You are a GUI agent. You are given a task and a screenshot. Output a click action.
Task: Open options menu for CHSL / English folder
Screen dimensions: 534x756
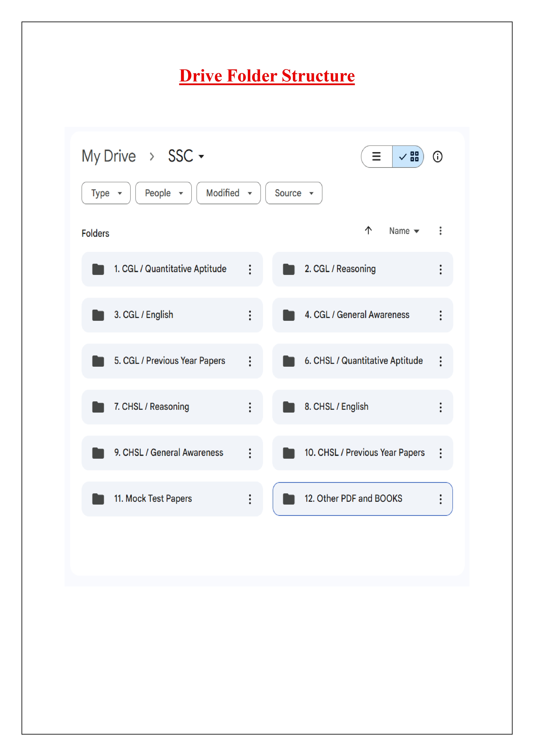click(441, 407)
